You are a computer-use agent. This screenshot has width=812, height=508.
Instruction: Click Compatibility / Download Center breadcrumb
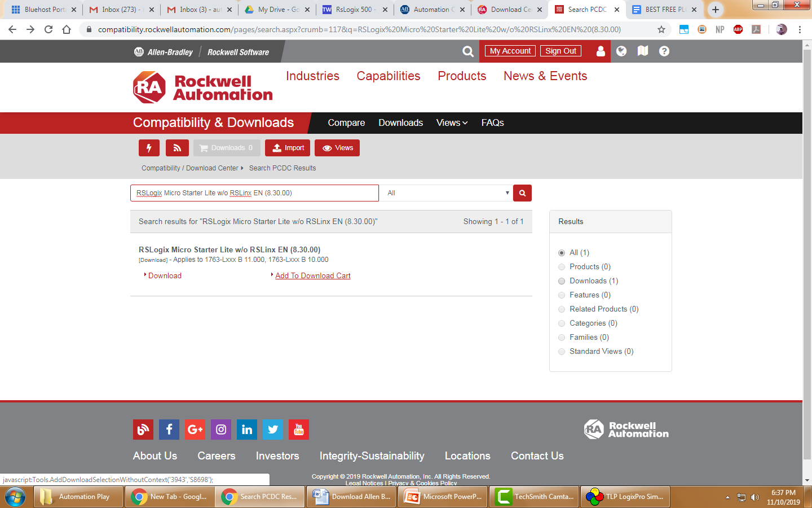click(x=190, y=168)
